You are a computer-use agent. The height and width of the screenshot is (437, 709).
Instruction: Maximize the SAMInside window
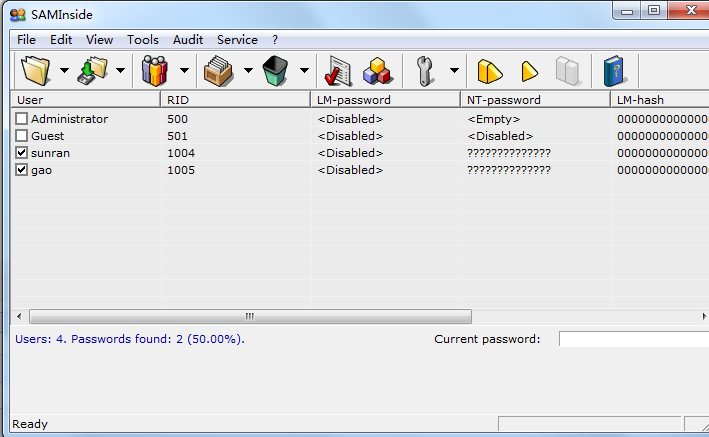[654, 11]
